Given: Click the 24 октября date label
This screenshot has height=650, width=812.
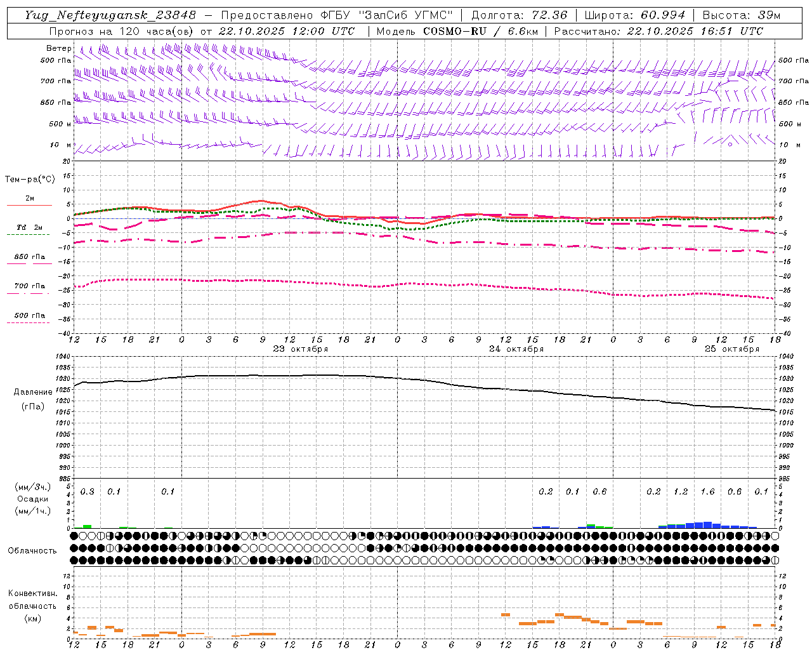Looking at the screenshot, I should pyautogui.click(x=516, y=349).
